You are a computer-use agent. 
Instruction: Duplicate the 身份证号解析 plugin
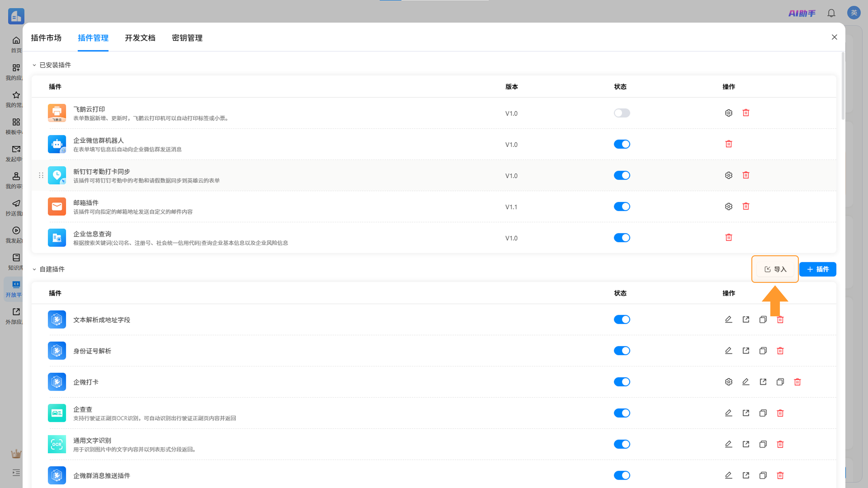(763, 351)
